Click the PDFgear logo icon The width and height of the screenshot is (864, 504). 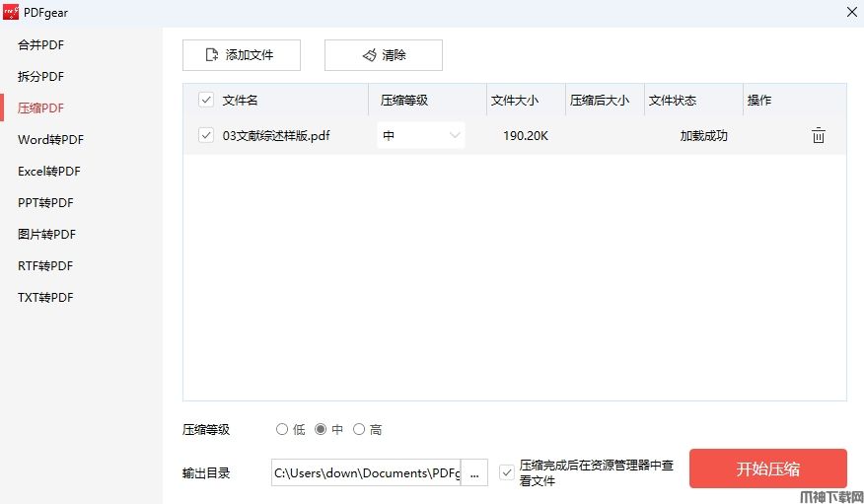pyautogui.click(x=11, y=12)
